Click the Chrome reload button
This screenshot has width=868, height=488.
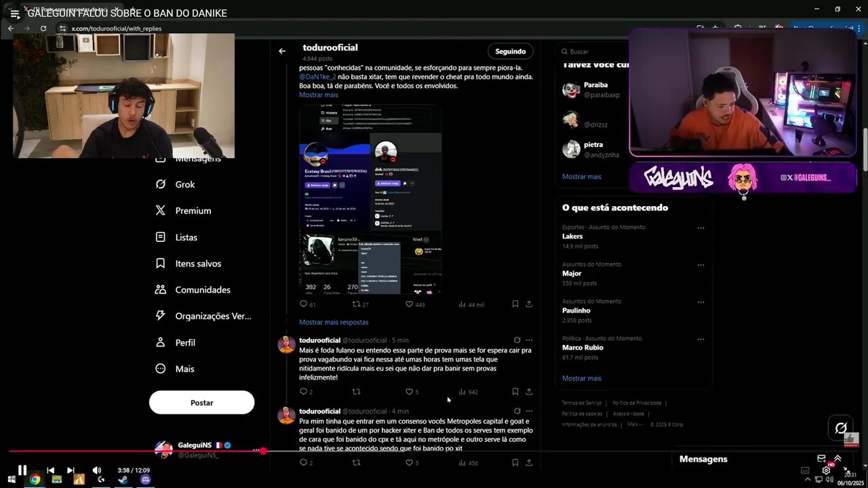click(x=43, y=28)
